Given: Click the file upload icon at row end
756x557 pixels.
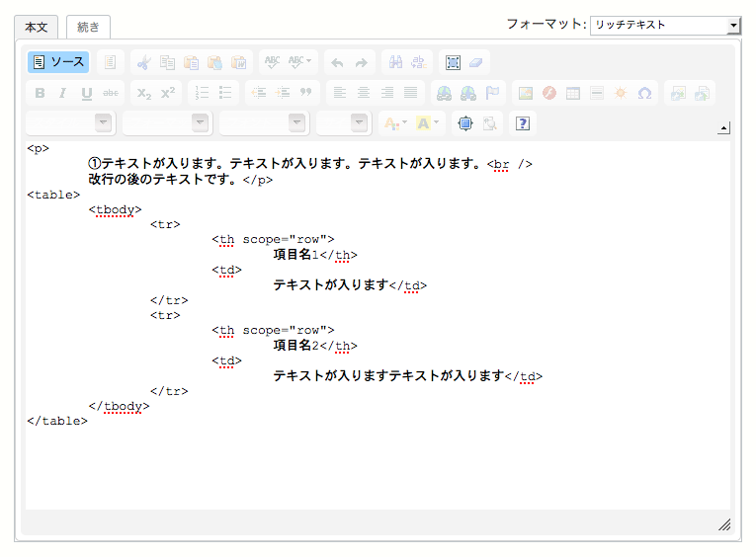Looking at the screenshot, I should 702,93.
